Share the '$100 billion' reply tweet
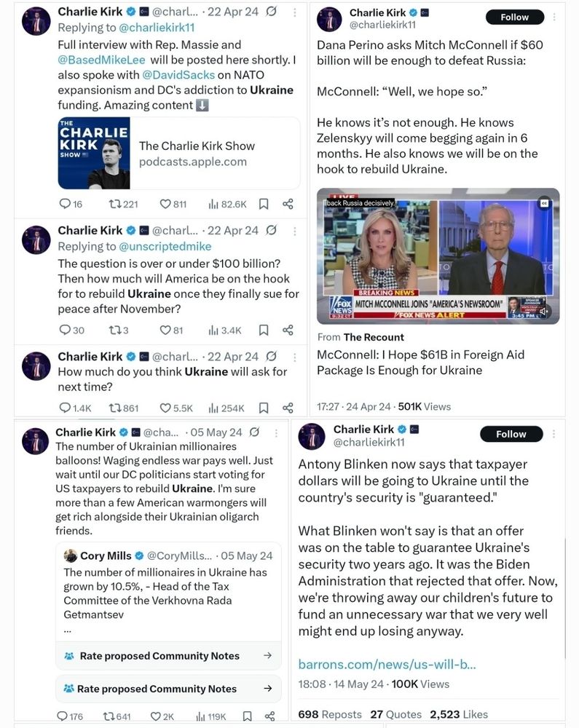The image size is (579, 728). [x=288, y=330]
